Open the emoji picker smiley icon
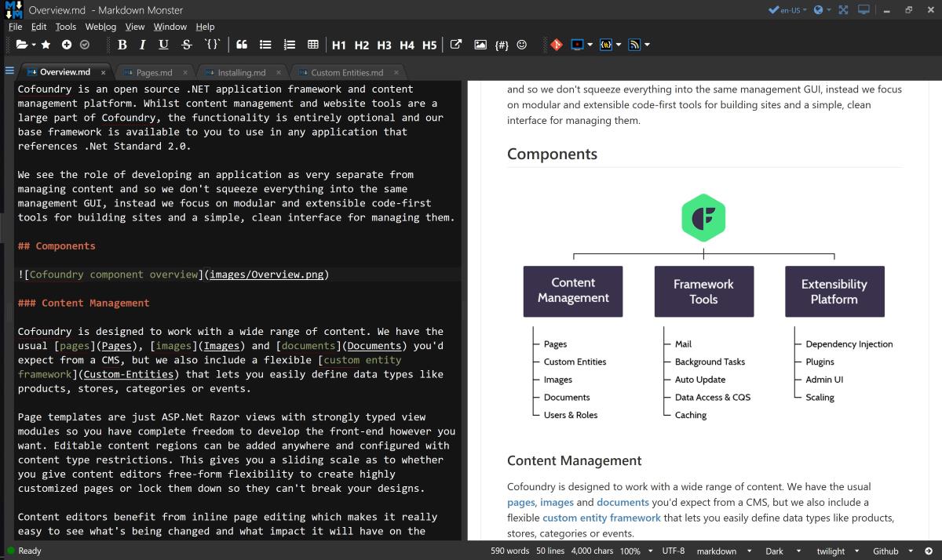Screen dimensions: 942x560 522,45
